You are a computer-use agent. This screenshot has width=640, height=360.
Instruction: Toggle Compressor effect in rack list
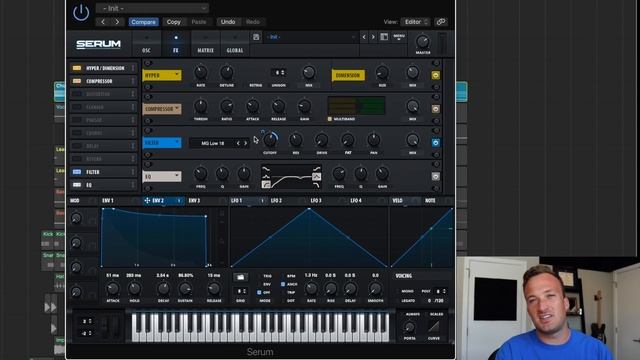[x=77, y=81]
